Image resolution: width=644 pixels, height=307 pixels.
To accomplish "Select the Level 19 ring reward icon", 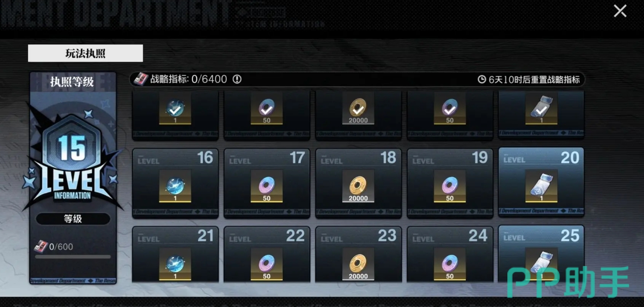I will [450, 186].
